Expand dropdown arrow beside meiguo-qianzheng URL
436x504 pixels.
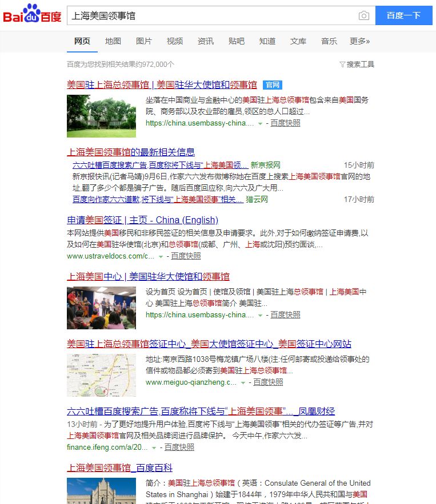point(243,382)
